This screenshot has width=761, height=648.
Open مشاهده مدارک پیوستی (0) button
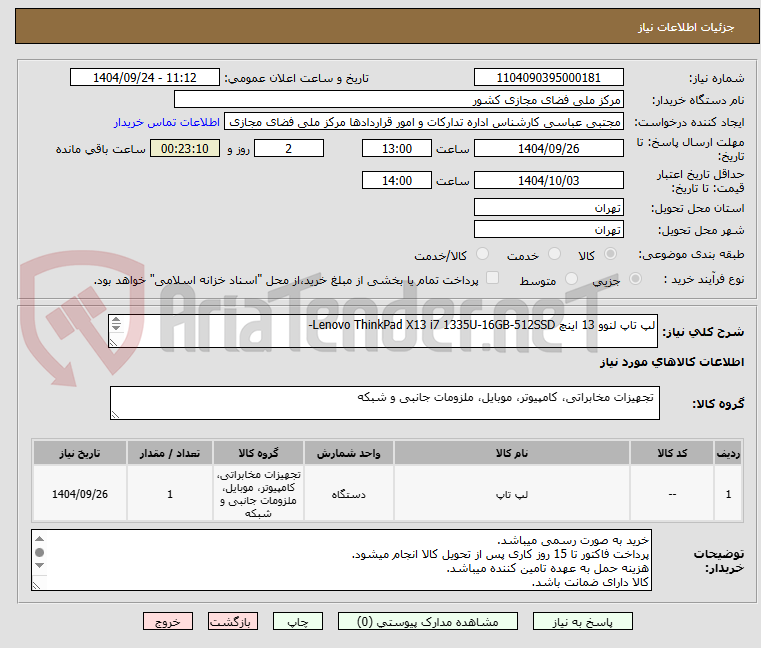(428, 621)
